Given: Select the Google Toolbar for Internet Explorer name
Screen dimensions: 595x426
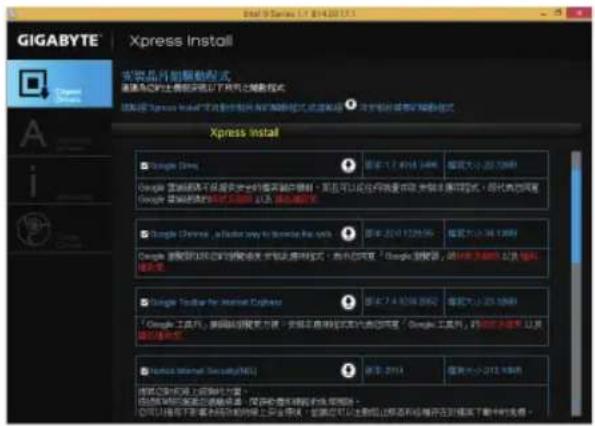Looking at the screenshot, I should [x=216, y=302].
